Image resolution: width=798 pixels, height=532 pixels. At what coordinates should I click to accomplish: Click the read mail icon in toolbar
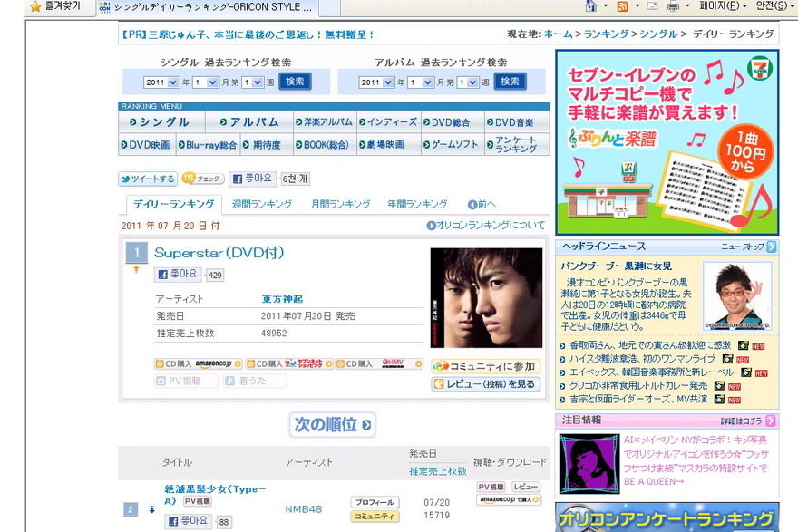pyautogui.click(x=652, y=6)
